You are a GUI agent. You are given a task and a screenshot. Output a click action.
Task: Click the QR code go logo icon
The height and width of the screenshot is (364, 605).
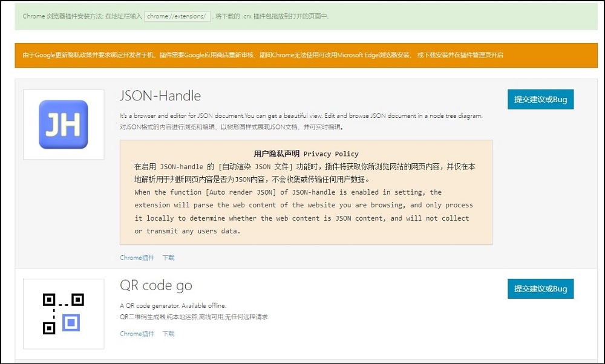(64, 314)
